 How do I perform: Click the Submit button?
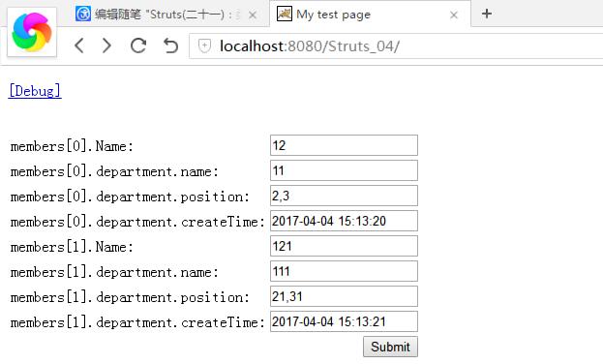point(390,347)
